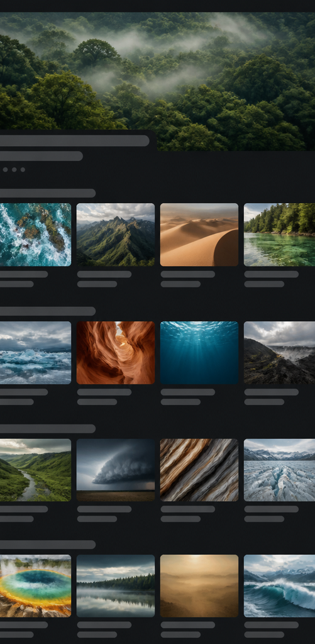Open the green valley with river thumbnail
The width and height of the screenshot is (315, 644).
35,470
